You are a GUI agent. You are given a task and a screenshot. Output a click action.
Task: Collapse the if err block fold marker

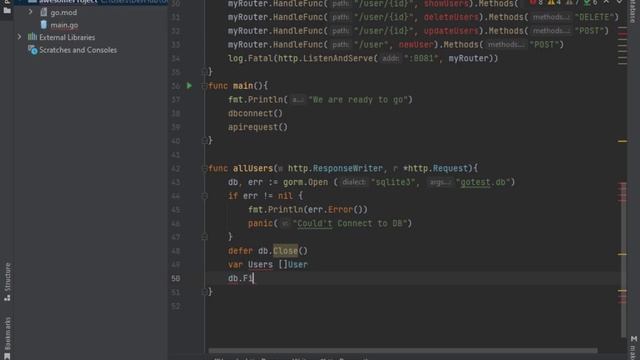204,196
